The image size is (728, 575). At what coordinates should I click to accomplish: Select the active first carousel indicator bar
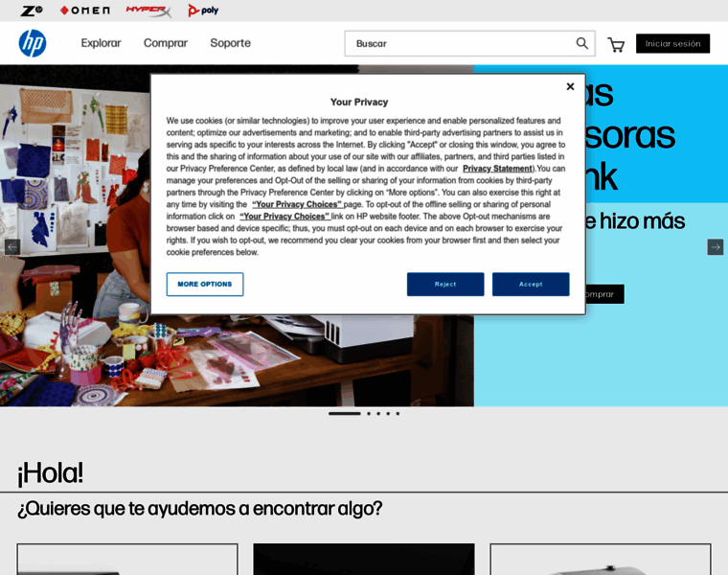tap(345, 413)
